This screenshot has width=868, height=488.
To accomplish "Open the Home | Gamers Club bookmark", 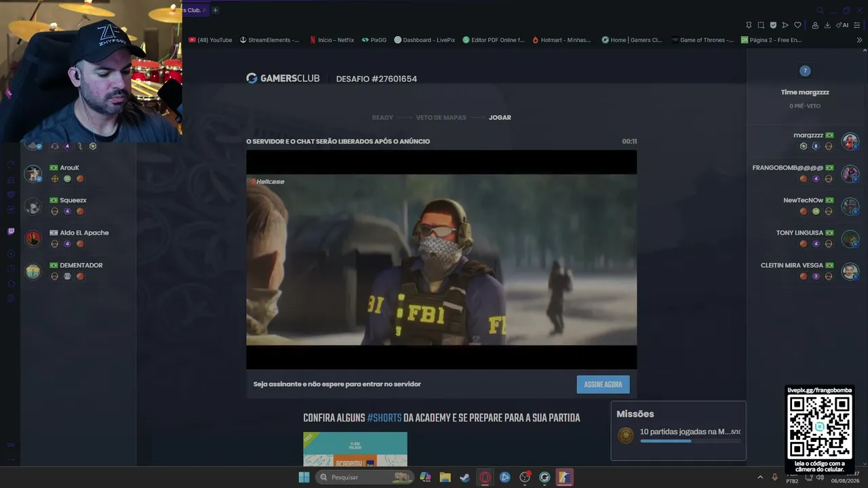I will point(632,40).
